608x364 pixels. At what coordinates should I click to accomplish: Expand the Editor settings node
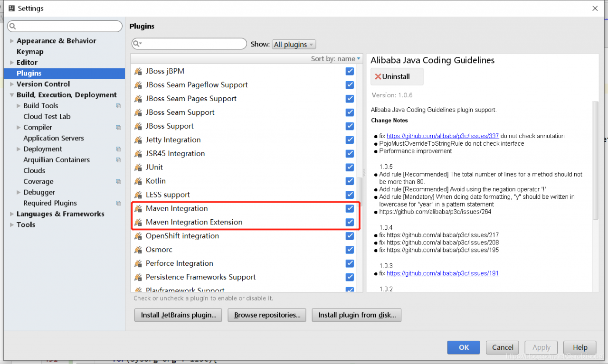pyautogui.click(x=12, y=63)
